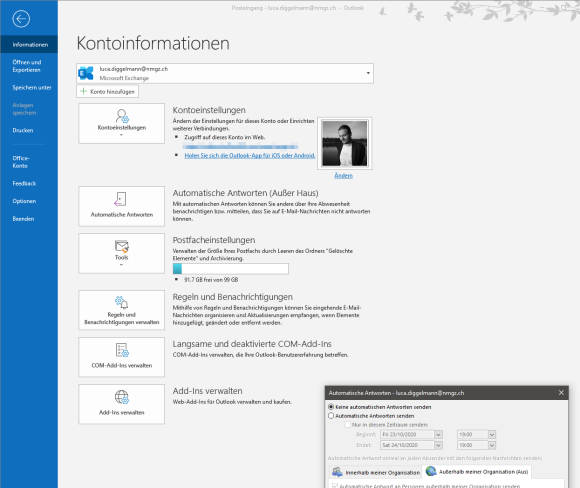Open the Endet date dropdown
The width and height of the screenshot is (580, 488).
[x=438, y=445]
